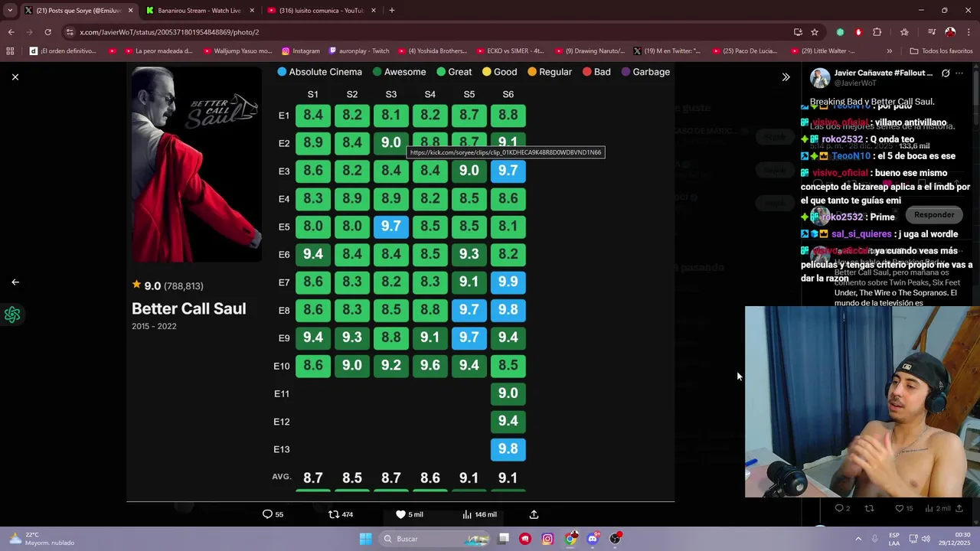This screenshot has width=980, height=551.
Task: Open the browser profile avatar
Action: pyautogui.click(x=950, y=32)
